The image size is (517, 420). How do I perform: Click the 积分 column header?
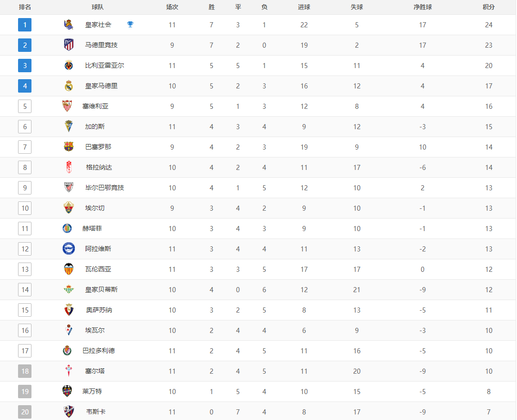click(489, 7)
